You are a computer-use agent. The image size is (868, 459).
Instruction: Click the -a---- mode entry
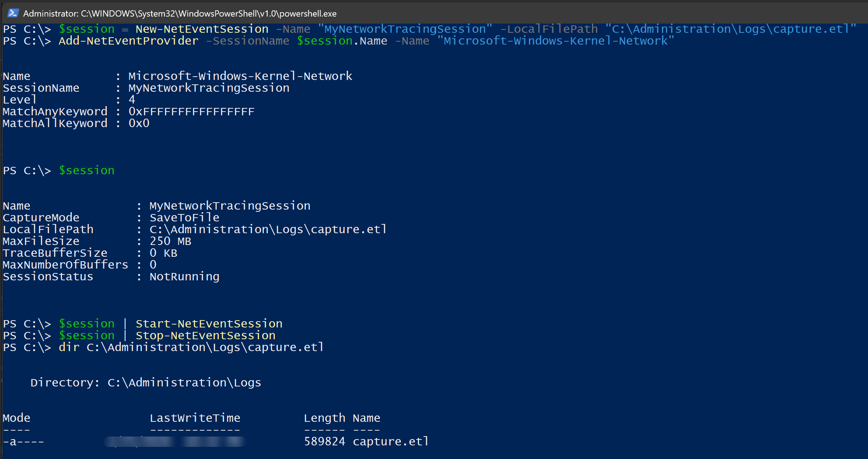tap(23, 442)
